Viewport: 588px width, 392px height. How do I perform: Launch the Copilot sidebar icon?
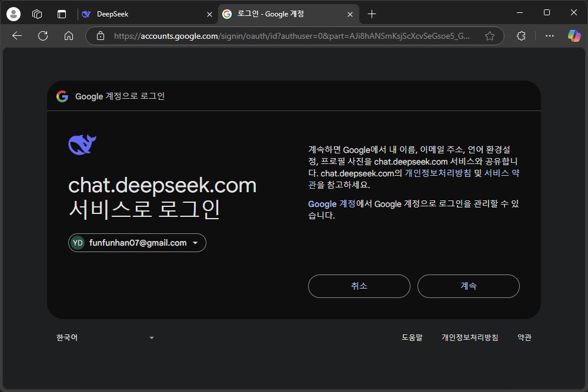pyautogui.click(x=574, y=36)
